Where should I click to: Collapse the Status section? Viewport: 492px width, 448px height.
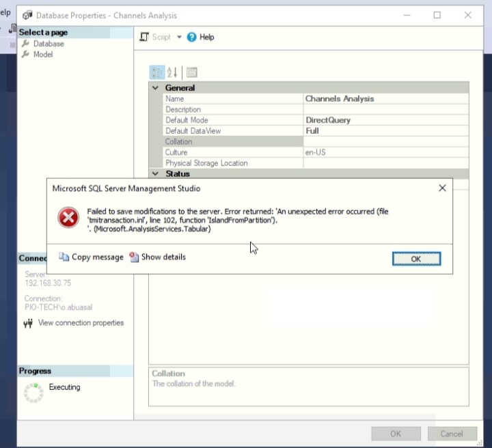click(155, 173)
